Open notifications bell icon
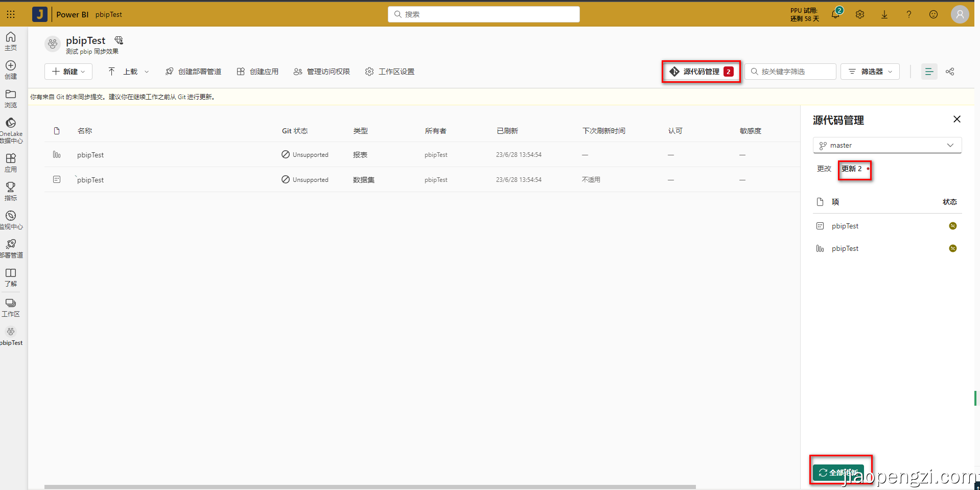980x490 pixels. [x=835, y=14]
